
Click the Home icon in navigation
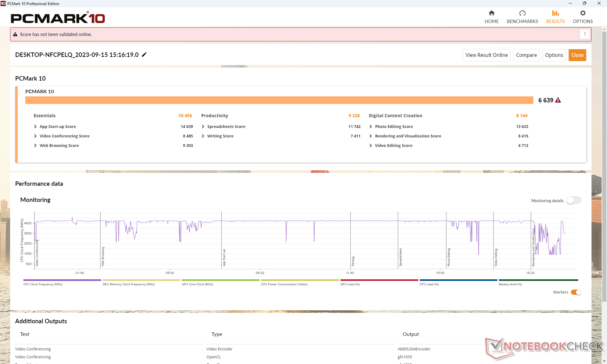click(x=491, y=13)
